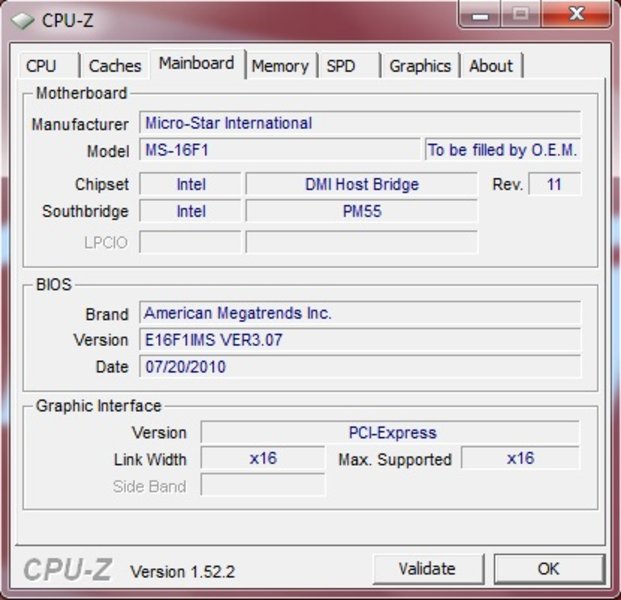Viewport: 621px width, 600px height.
Task: Go to the About tab
Action: [491, 66]
